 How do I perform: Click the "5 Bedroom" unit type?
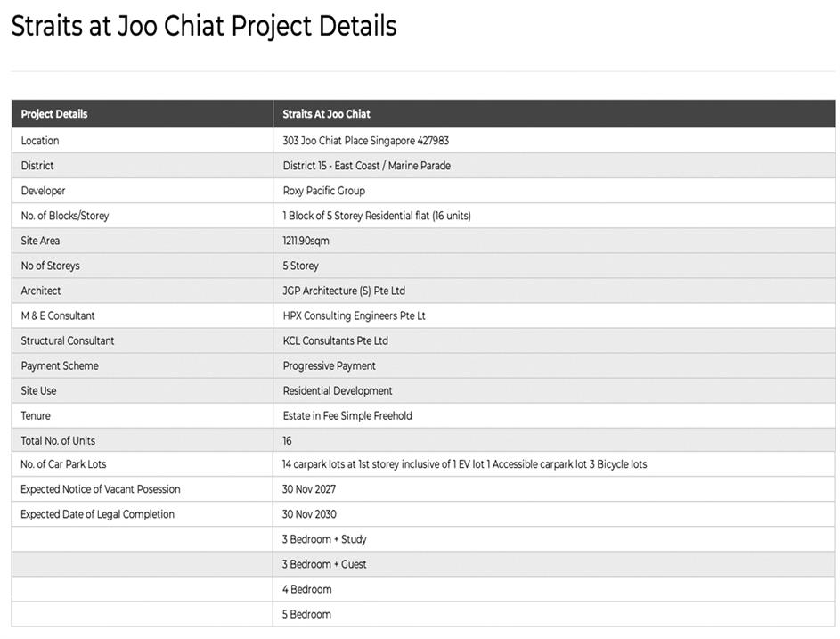click(307, 614)
